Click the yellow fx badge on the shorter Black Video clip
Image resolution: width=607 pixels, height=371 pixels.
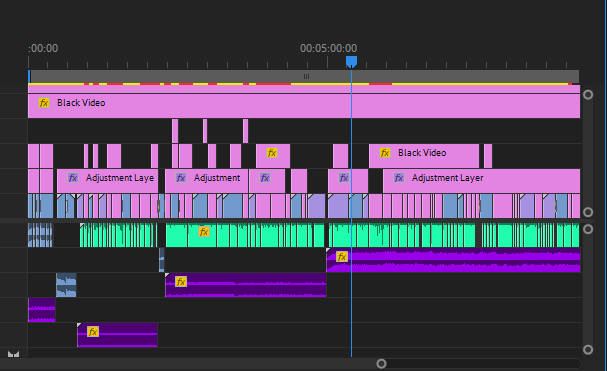coord(384,153)
